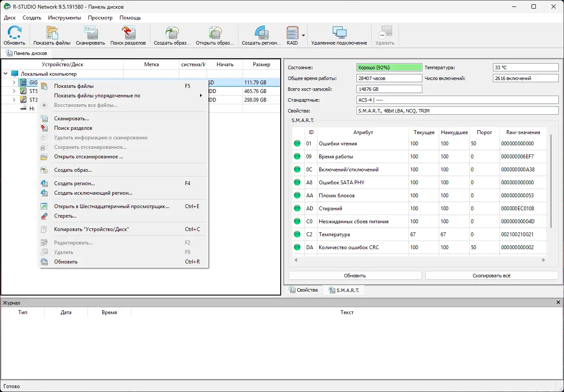Click the S.M.A.R.T. vertical scrollbar
This screenshot has height=392, width=564.
coord(551,181)
